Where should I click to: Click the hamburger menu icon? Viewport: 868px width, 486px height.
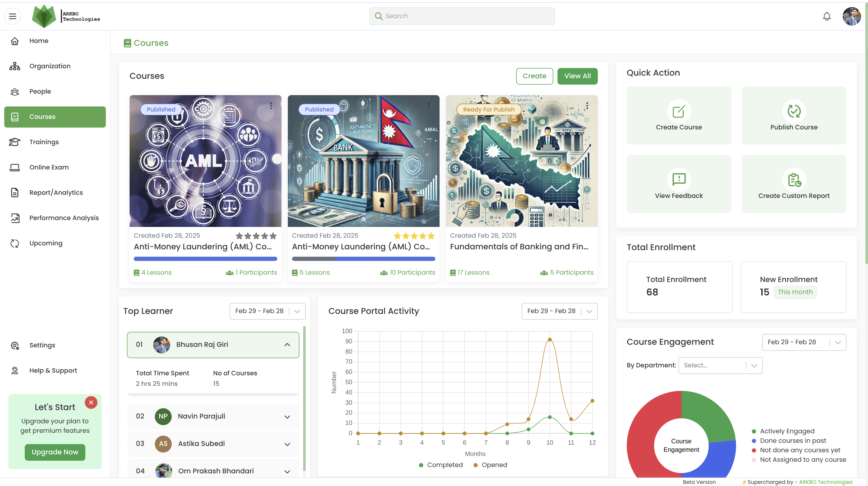12,16
